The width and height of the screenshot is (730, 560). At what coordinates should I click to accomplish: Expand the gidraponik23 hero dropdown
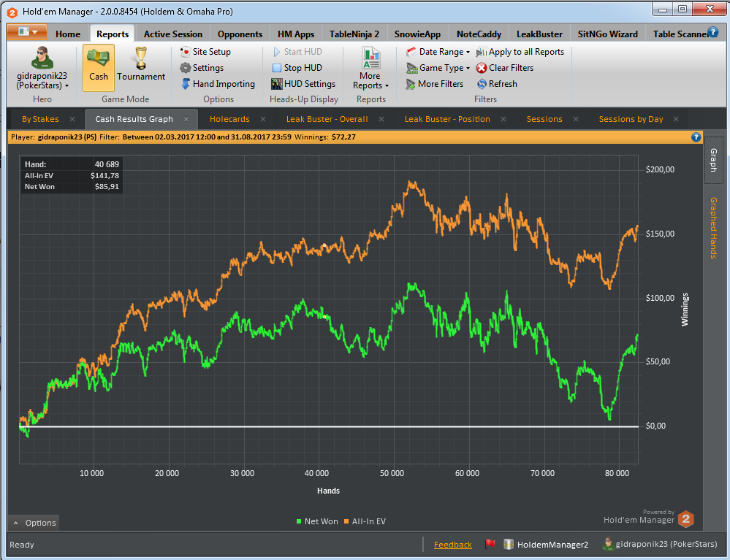(x=42, y=80)
